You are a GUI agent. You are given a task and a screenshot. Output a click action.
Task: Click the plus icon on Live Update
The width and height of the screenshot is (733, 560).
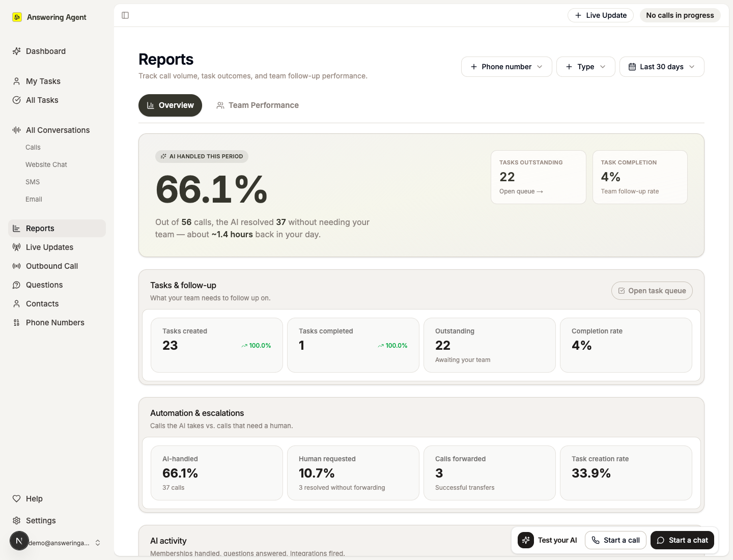coord(578,15)
